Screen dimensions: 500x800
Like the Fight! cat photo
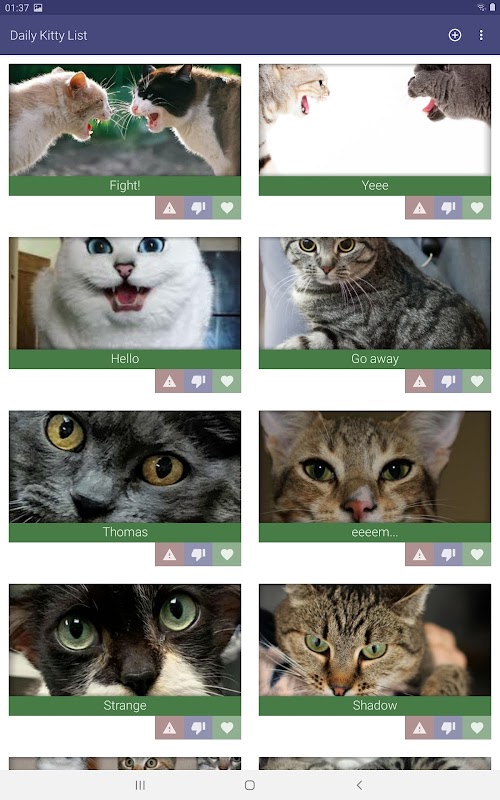coord(227,208)
